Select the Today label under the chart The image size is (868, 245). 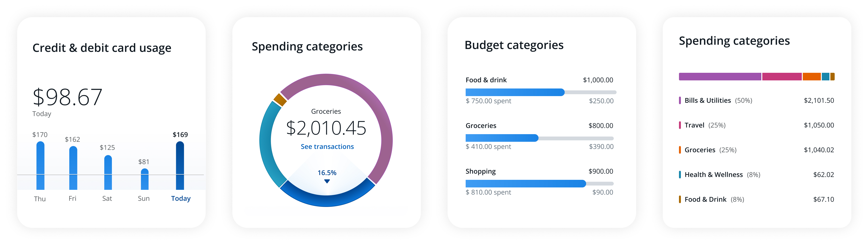pyautogui.click(x=181, y=199)
